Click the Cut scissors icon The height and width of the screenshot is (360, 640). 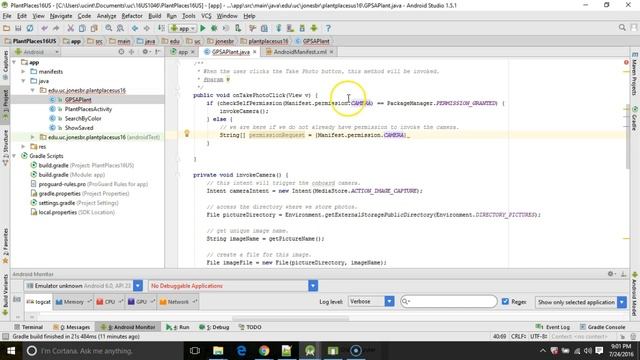coord(71,28)
